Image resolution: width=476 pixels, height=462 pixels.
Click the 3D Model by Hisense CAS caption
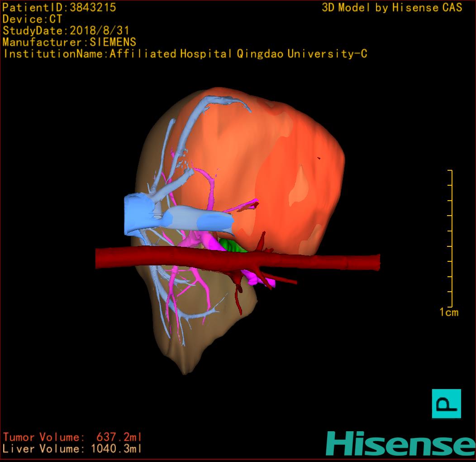point(392,7)
